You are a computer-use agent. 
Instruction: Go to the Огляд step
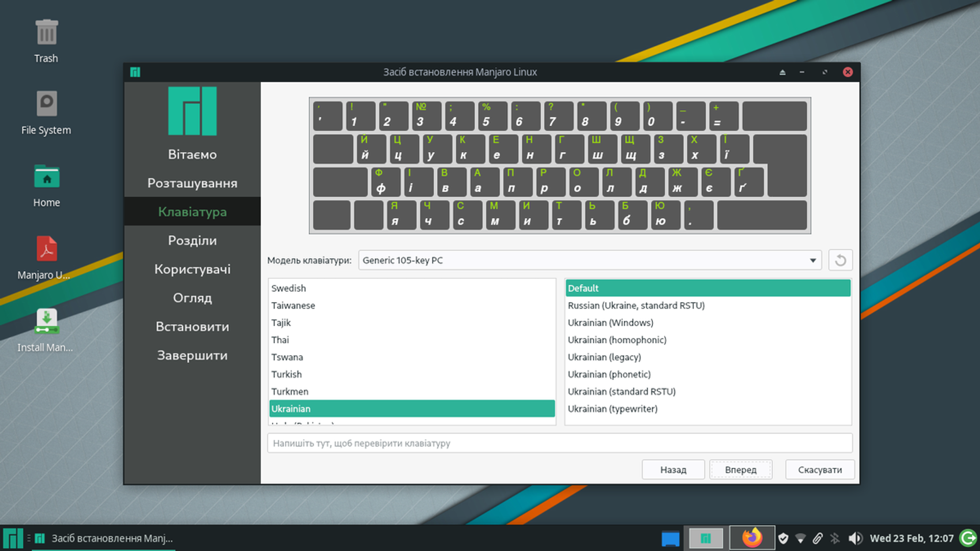pos(192,297)
